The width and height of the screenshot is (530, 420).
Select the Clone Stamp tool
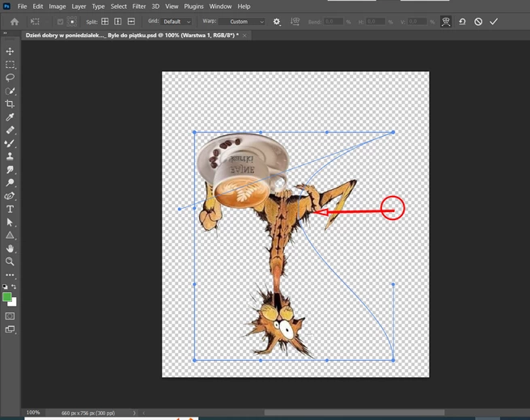coord(10,156)
